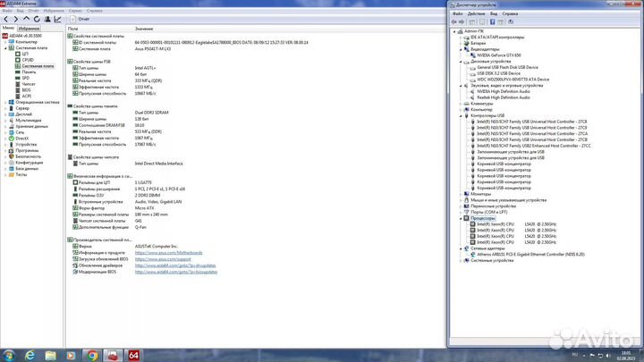Select NVIDIA GeForce GTX 650 in Device Manager
Viewport: 644px width, 362px height.
click(x=498, y=55)
